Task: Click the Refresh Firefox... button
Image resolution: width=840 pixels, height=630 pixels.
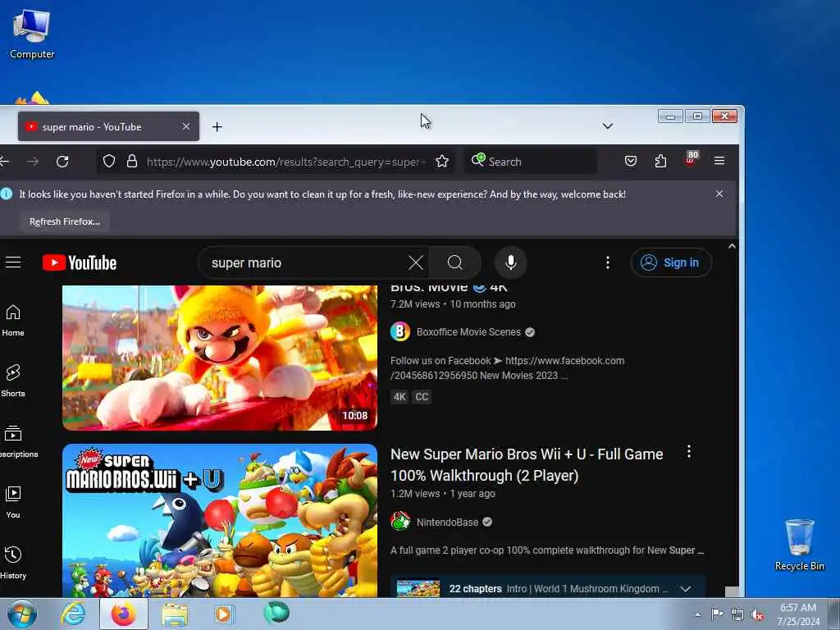Action: (65, 221)
